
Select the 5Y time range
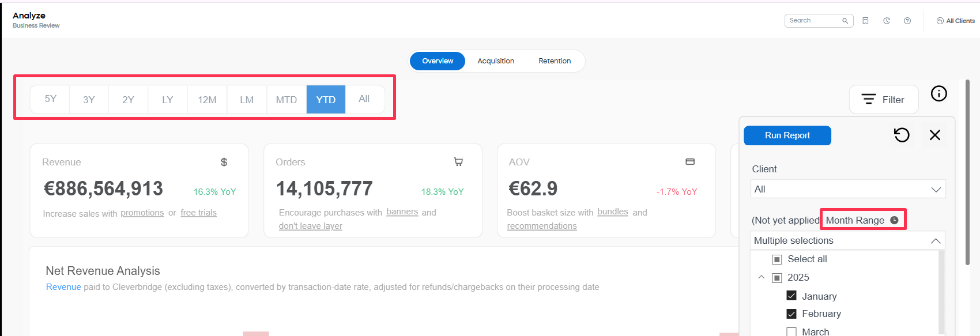point(50,99)
